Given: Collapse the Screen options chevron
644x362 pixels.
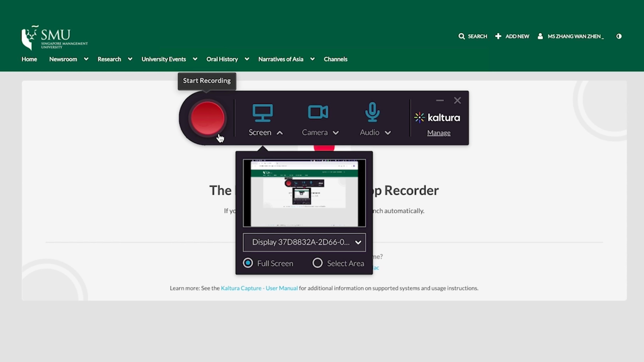Looking at the screenshot, I should tap(280, 133).
